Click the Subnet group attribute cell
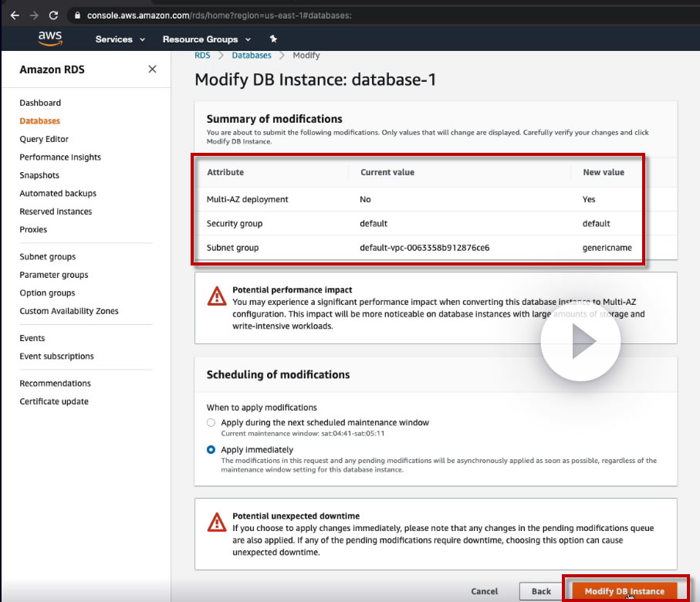The image size is (700, 602). click(232, 248)
